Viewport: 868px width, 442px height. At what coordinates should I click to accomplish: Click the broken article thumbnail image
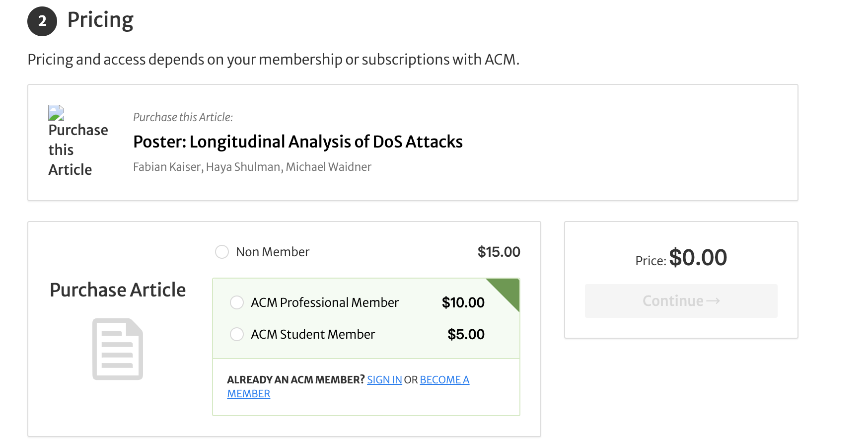click(56, 113)
